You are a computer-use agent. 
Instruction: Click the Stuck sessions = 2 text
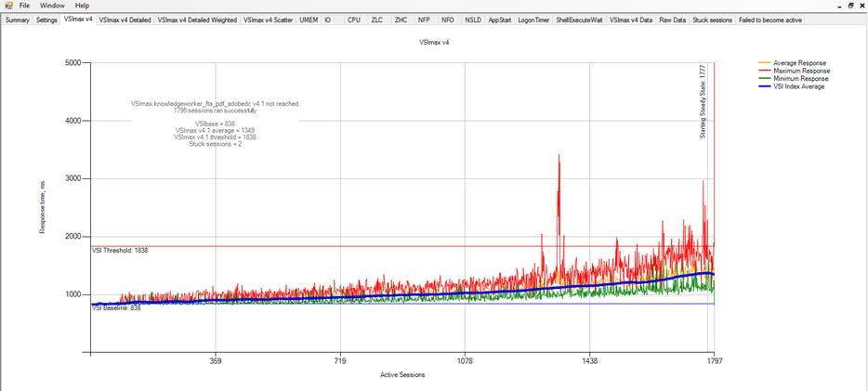point(215,144)
